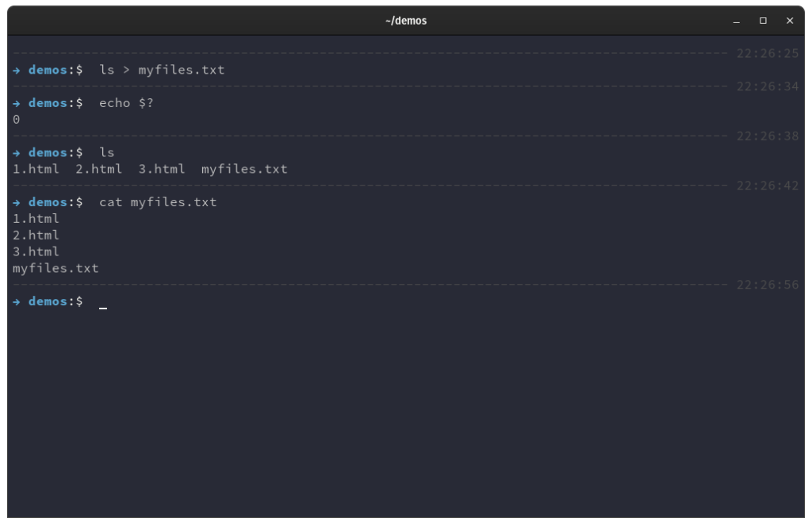The image size is (812, 525).
Task: Select 1.html in the cat output
Action: (35, 218)
